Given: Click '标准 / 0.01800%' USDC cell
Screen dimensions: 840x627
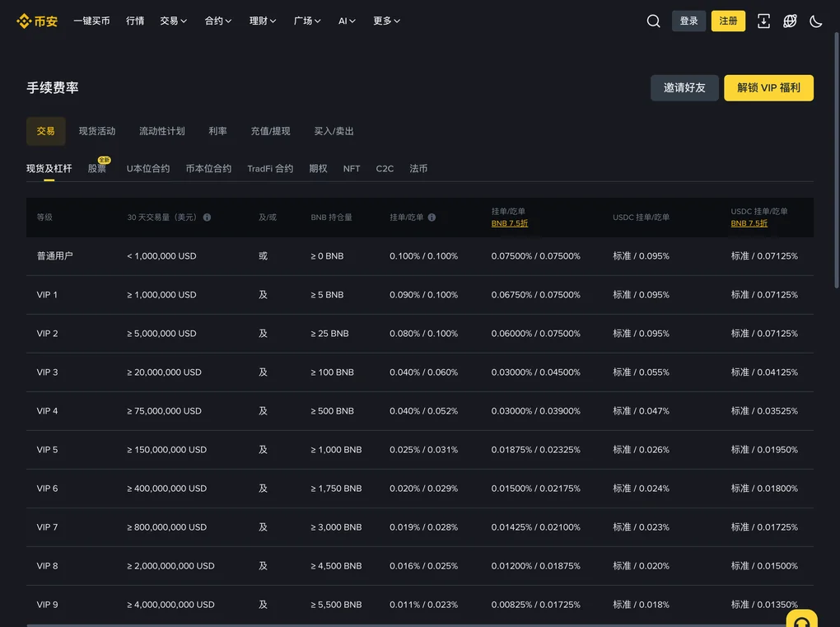Looking at the screenshot, I should [764, 489].
